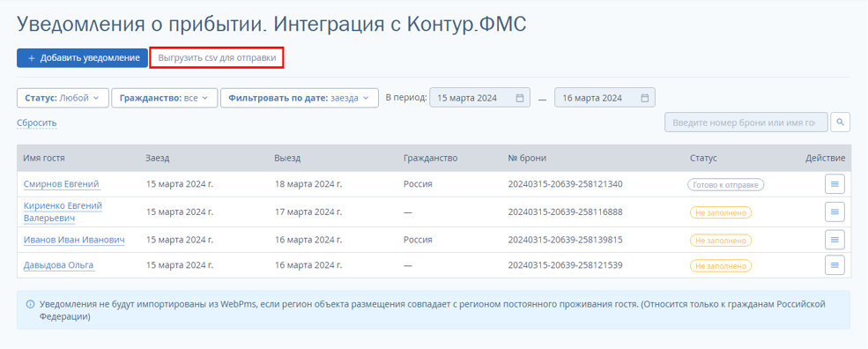Open action menu icon for Кириенко Евгений row

click(835, 212)
